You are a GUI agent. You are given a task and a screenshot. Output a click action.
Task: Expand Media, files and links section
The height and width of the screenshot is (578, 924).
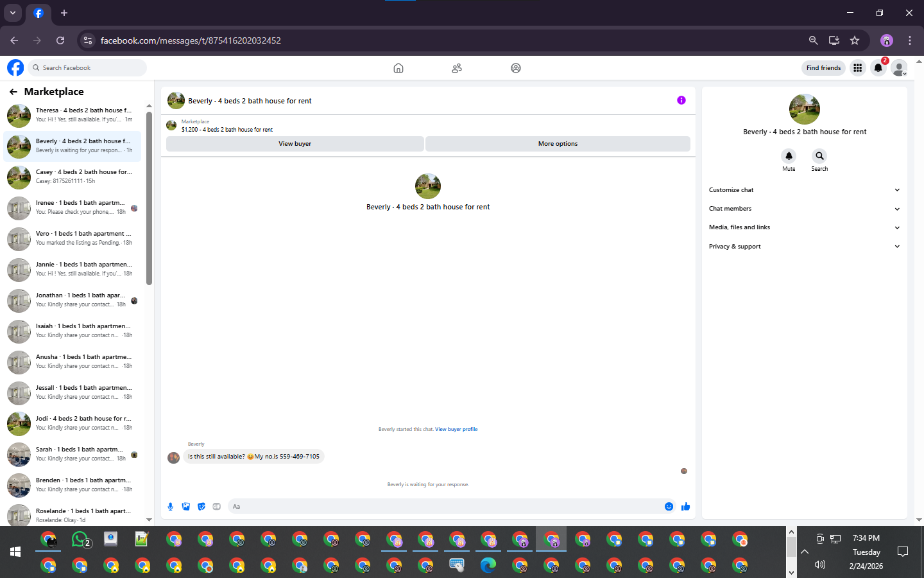coord(804,227)
